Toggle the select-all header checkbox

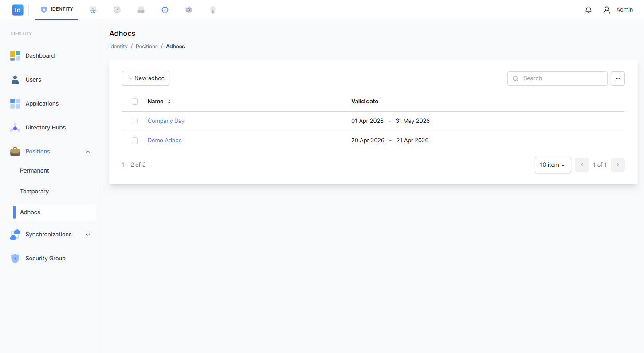click(135, 102)
